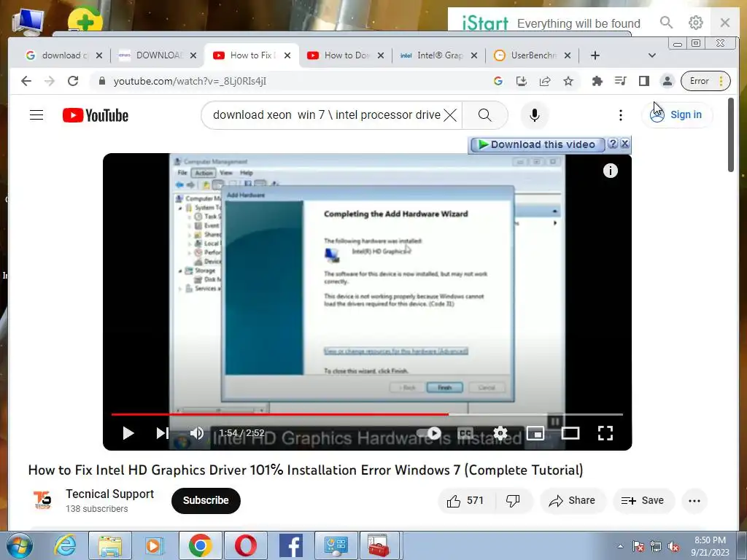Screen dimensions: 747x560
Task: Dislike this video
Action: click(x=513, y=500)
